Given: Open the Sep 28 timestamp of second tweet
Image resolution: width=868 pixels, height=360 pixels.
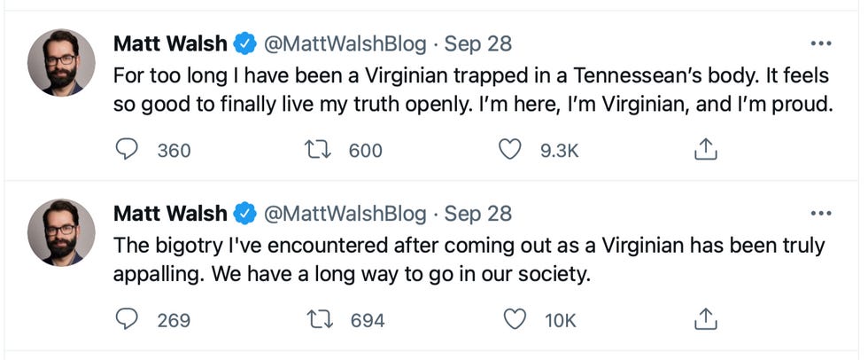Looking at the screenshot, I should point(478,214).
